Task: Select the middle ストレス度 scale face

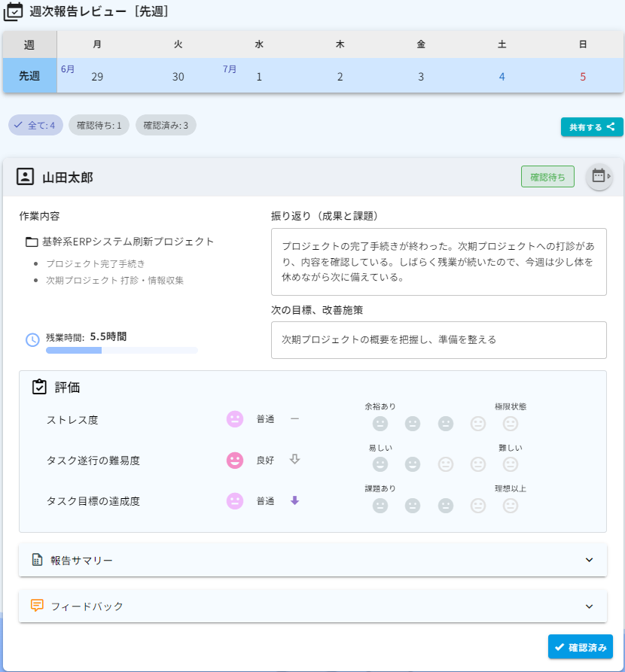Action: coord(446,424)
